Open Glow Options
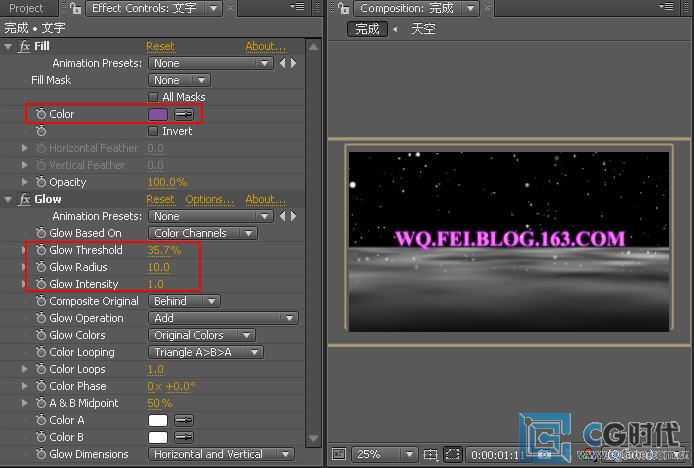 pos(209,200)
